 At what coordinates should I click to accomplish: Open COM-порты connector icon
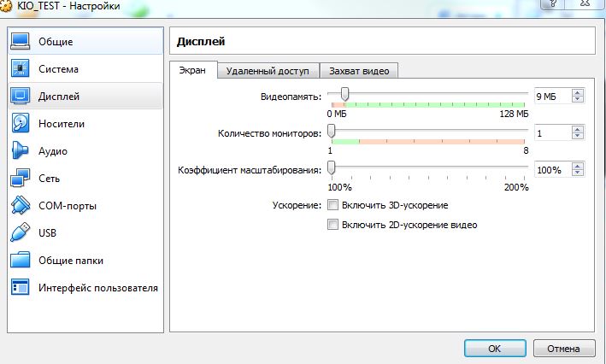(x=21, y=206)
